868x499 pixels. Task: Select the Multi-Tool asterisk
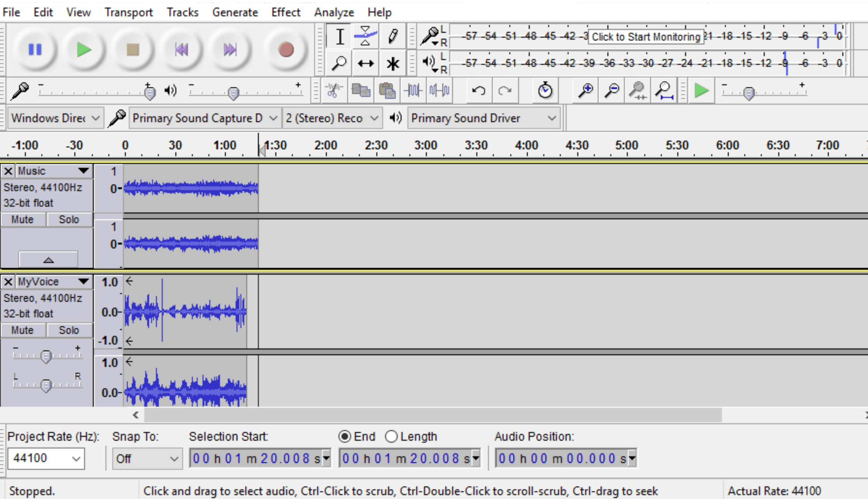click(393, 63)
